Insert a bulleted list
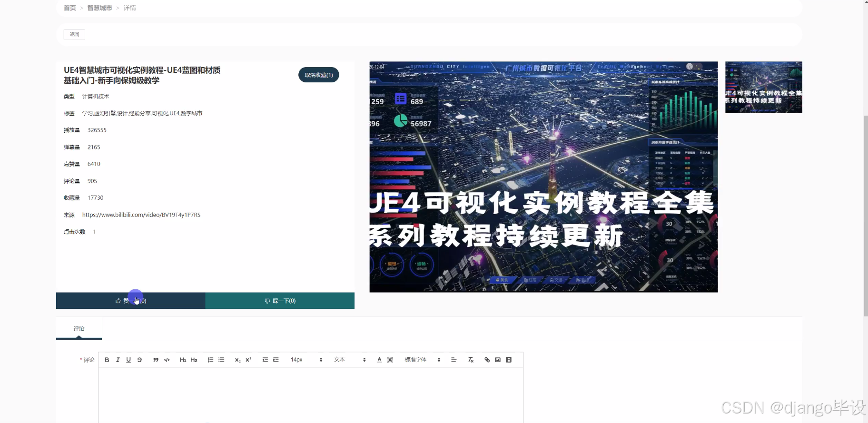868x423 pixels. coord(221,360)
